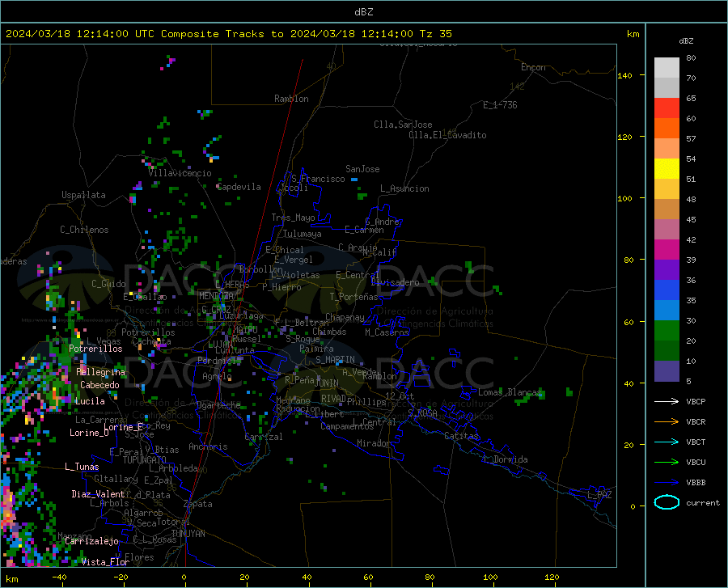Click the 'current' legend label

[x=703, y=502]
